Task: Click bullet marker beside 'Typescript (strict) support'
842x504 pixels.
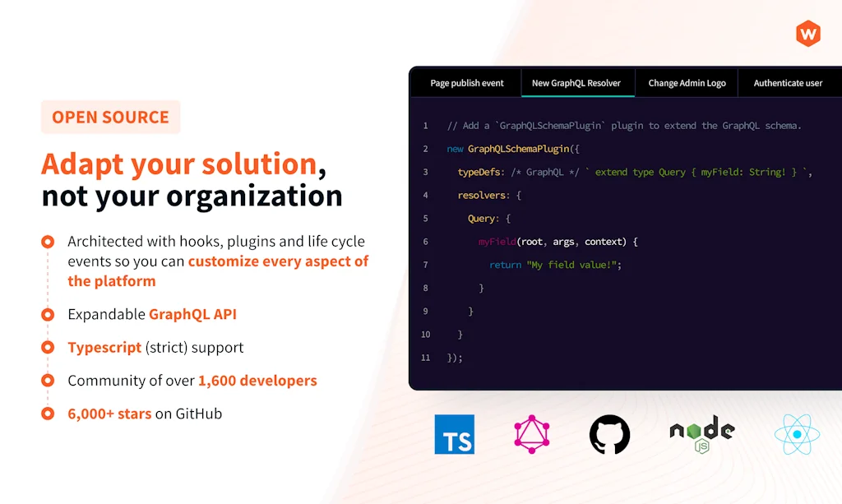Action: click(x=48, y=348)
